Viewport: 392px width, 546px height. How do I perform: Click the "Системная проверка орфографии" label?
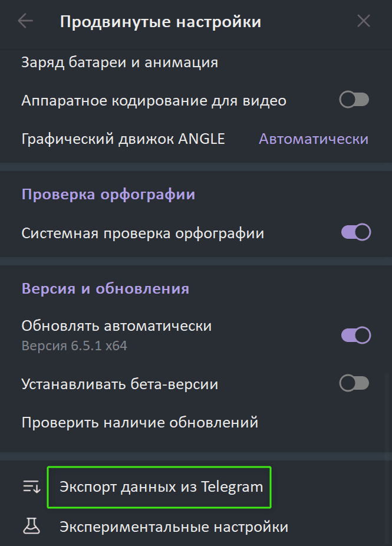(143, 233)
